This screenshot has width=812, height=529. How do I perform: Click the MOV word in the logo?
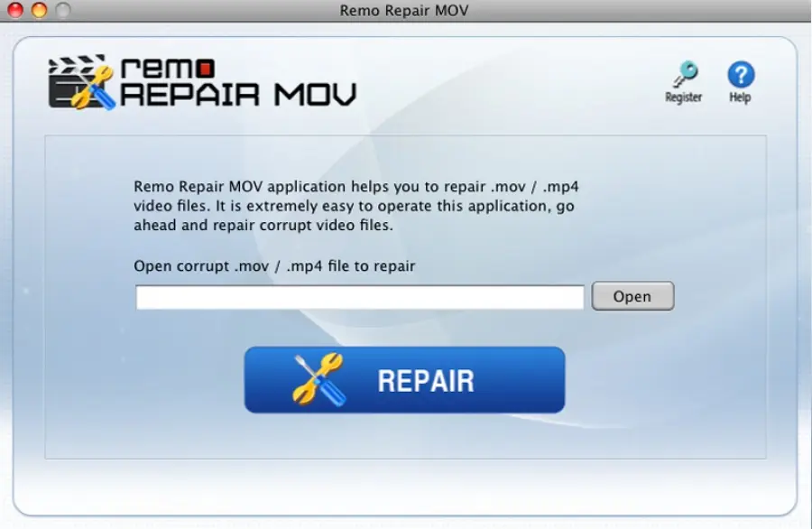pyautogui.click(x=316, y=95)
